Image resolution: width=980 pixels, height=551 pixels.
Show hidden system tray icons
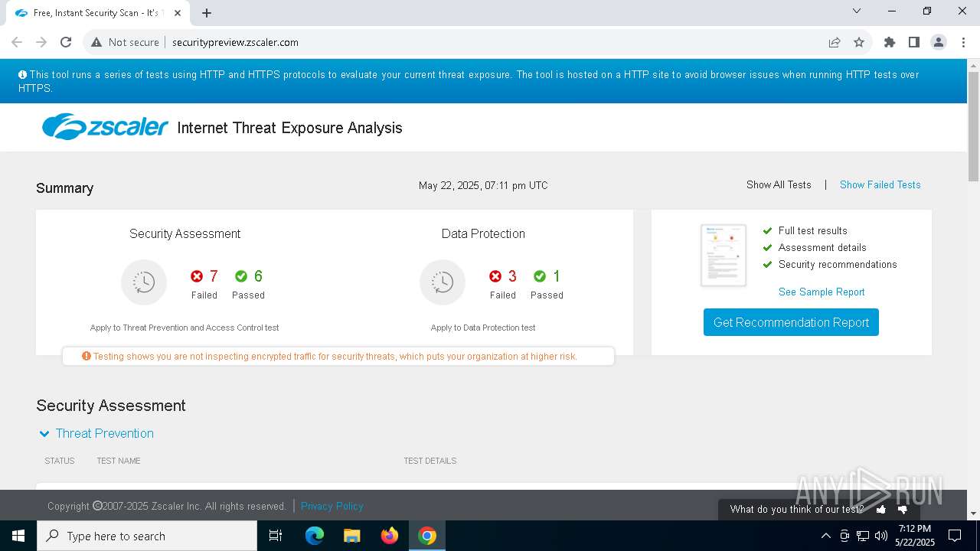(825, 536)
